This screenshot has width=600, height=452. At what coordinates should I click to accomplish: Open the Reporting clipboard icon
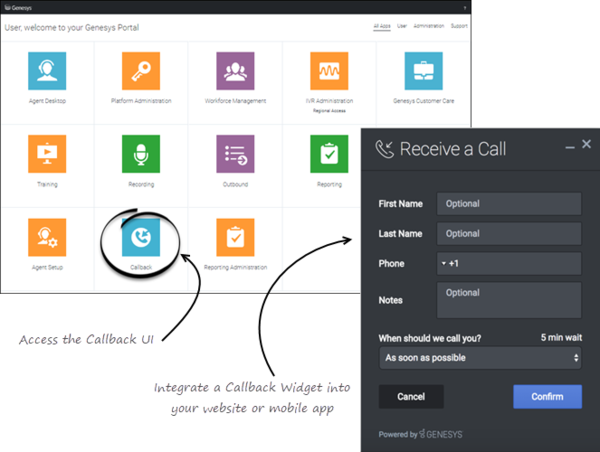(329, 154)
